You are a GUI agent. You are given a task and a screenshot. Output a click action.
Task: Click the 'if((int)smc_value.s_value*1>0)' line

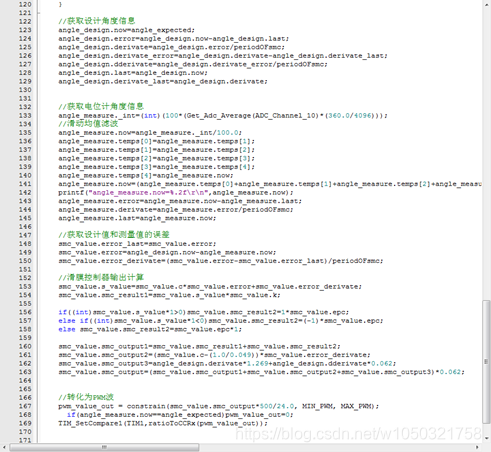coord(204,312)
